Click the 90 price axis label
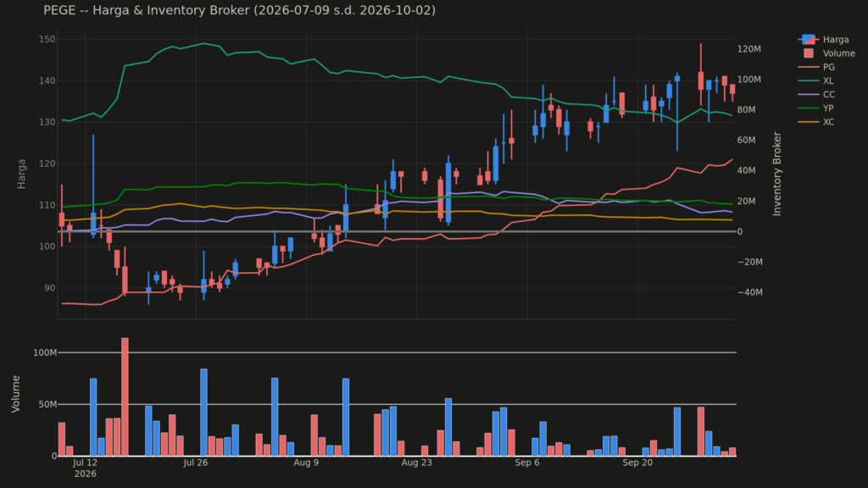Image resolution: width=868 pixels, height=488 pixels. point(49,288)
